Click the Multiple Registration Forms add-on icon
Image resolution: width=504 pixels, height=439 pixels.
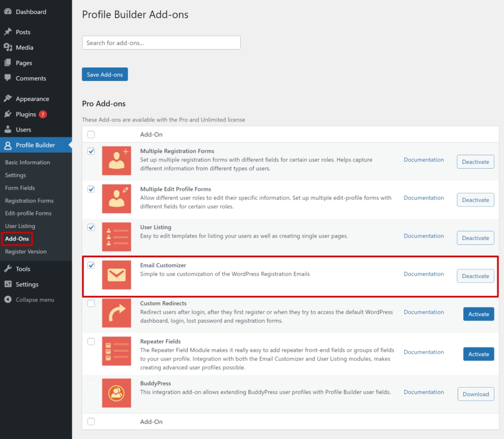[117, 160]
